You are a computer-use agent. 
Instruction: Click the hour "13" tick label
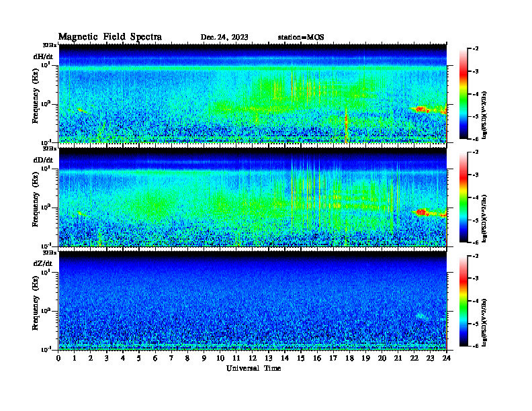pos(269,359)
